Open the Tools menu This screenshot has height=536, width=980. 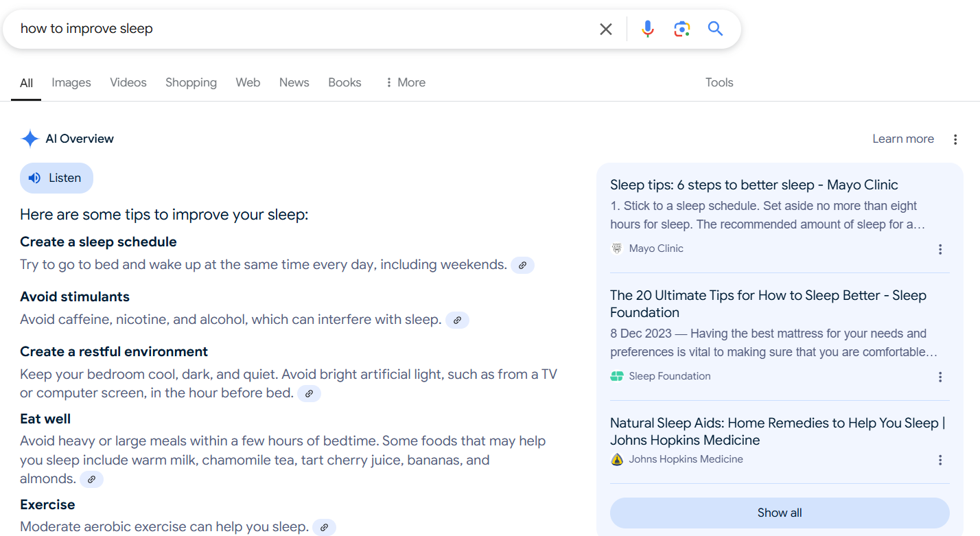tap(719, 82)
